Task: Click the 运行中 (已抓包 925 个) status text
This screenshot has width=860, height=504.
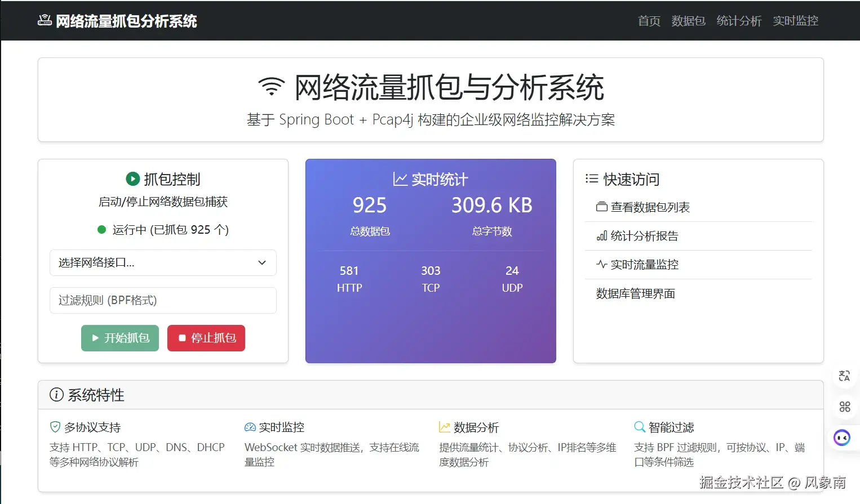Action: [x=171, y=230]
